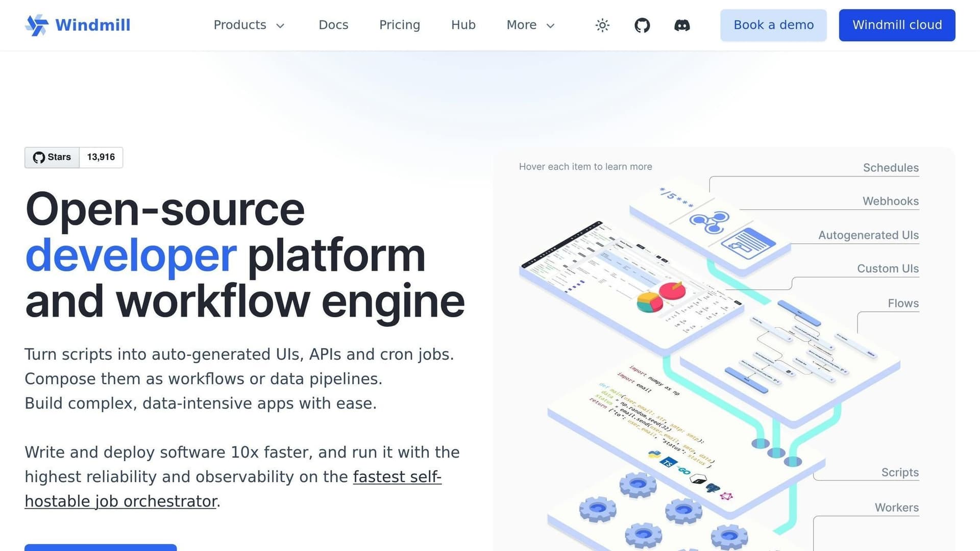Click the Windmill logo icon
The height and width of the screenshot is (551, 980).
click(x=36, y=25)
